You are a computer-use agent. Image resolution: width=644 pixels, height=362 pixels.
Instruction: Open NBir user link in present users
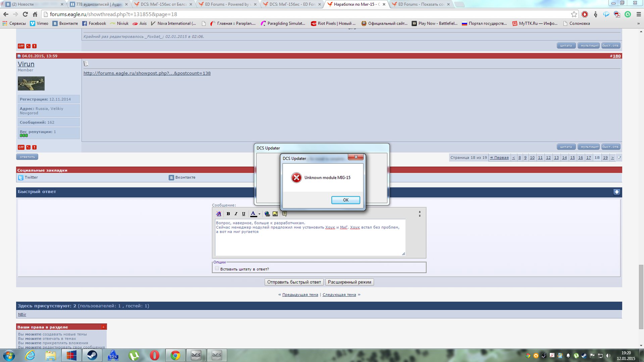pyautogui.click(x=22, y=314)
